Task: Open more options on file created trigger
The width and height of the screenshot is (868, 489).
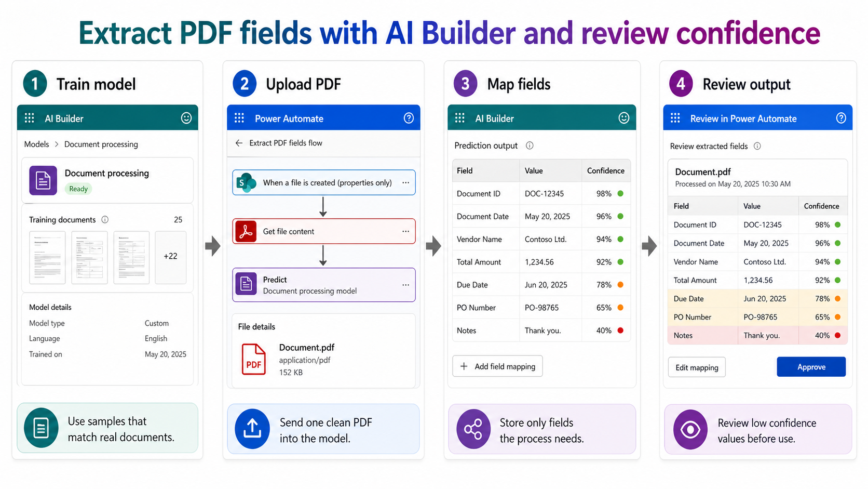Action: coord(405,182)
